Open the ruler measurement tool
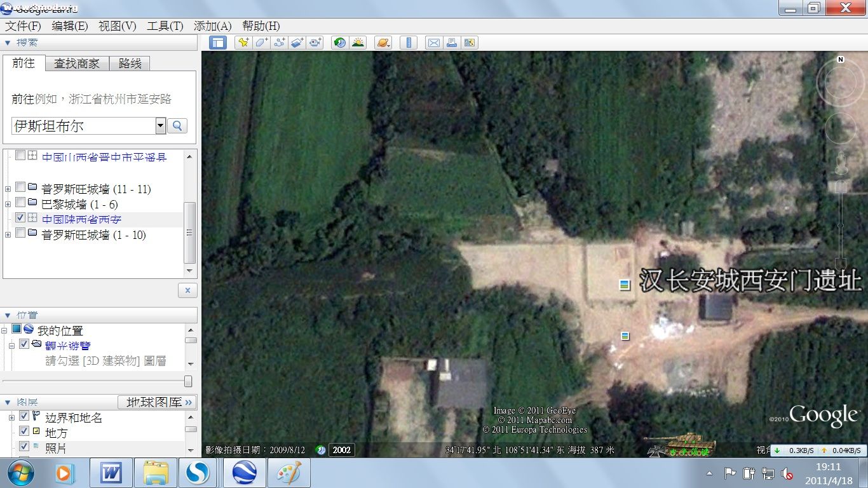The height and width of the screenshot is (488, 868). point(409,43)
